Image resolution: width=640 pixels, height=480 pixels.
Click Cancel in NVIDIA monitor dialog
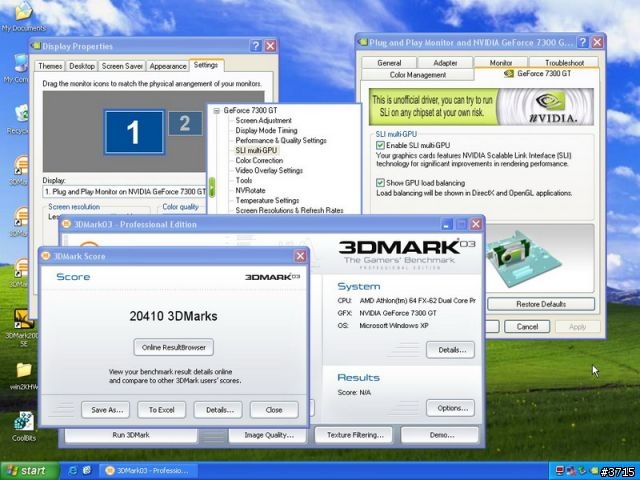527,327
